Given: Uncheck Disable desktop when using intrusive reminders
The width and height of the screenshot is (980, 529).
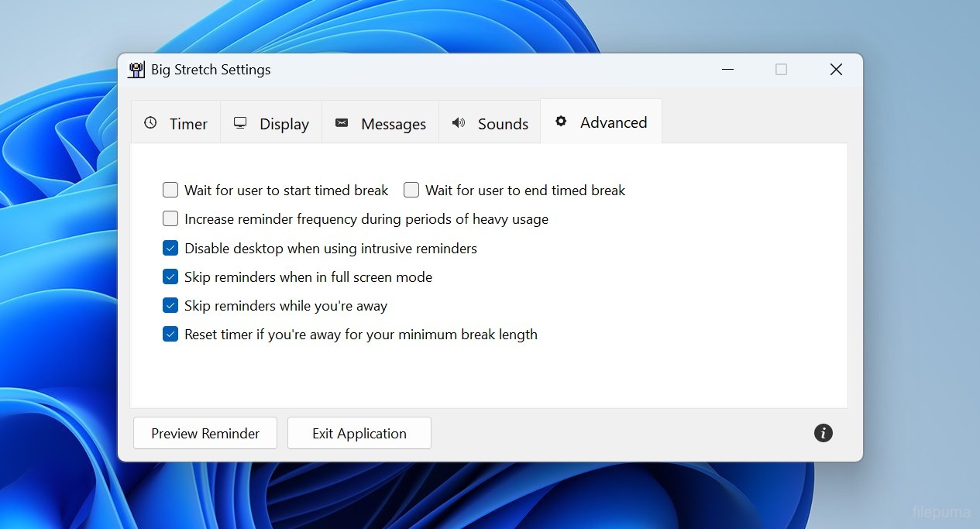Looking at the screenshot, I should pos(170,249).
